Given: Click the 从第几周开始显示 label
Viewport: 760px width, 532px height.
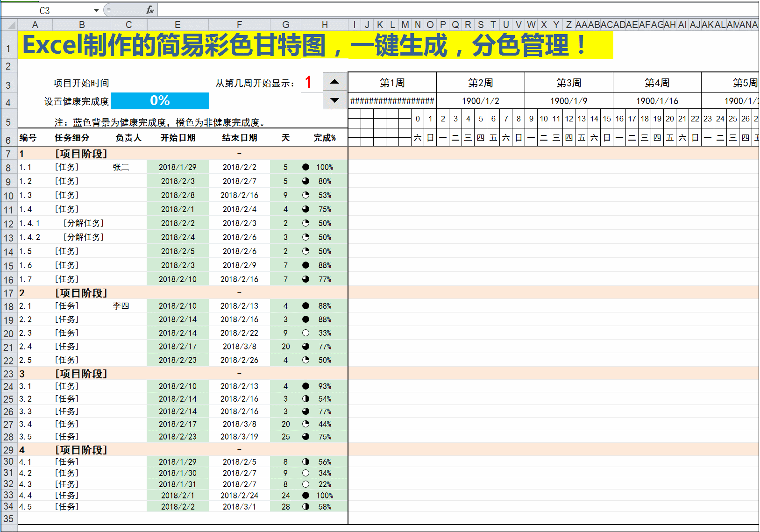Looking at the screenshot, I should click(x=255, y=83).
